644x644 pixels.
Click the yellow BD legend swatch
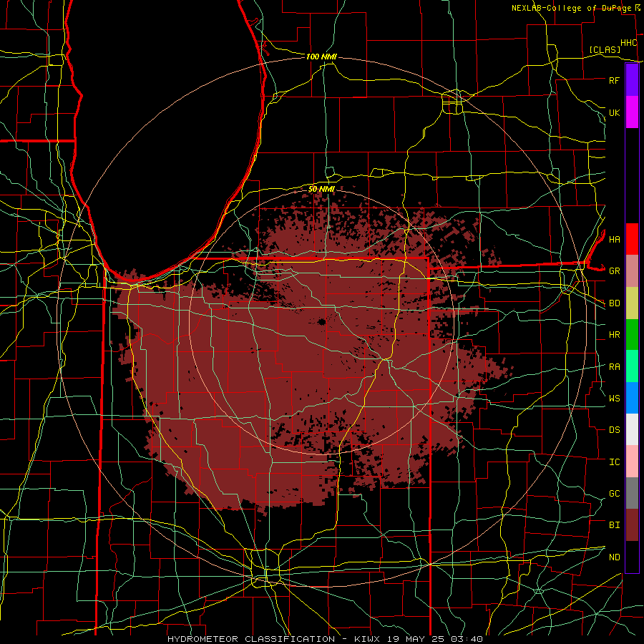click(x=632, y=303)
